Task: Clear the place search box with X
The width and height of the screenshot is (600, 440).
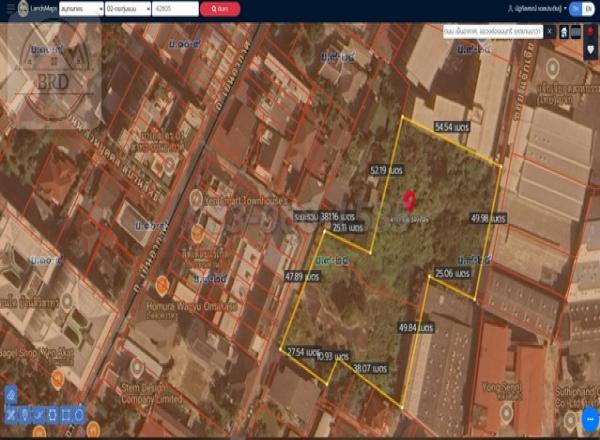Action: click(549, 32)
